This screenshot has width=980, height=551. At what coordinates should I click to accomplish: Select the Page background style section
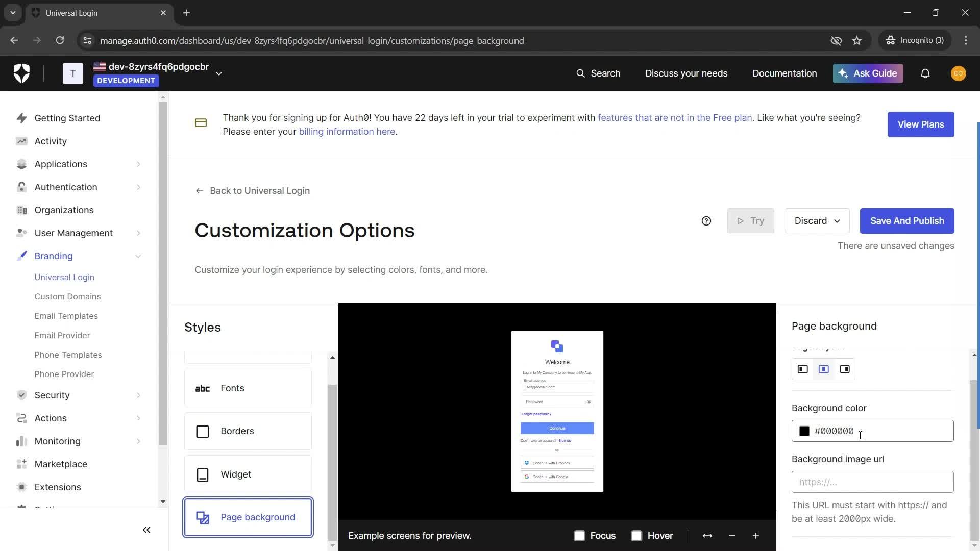[248, 517]
